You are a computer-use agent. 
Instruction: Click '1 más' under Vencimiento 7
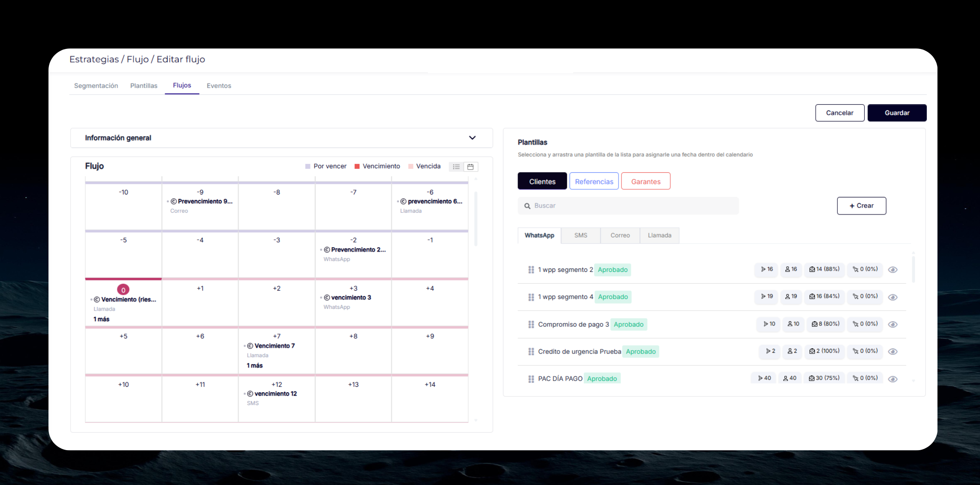coord(254,365)
